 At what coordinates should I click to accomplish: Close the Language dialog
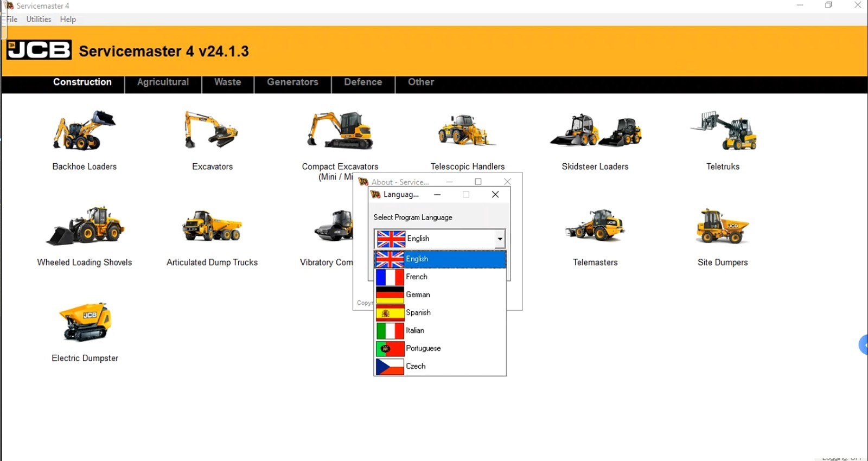pyautogui.click(x=495, y=194)
